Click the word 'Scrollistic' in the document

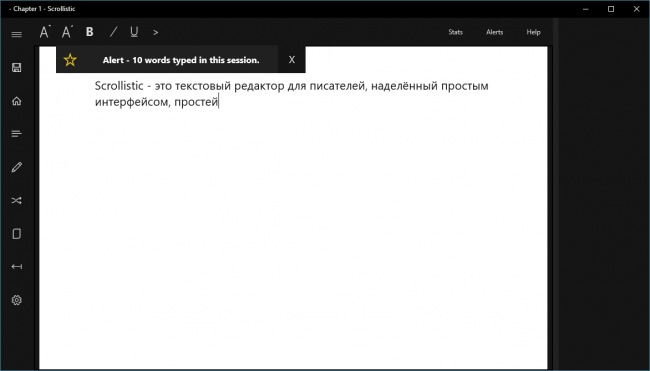119,86
